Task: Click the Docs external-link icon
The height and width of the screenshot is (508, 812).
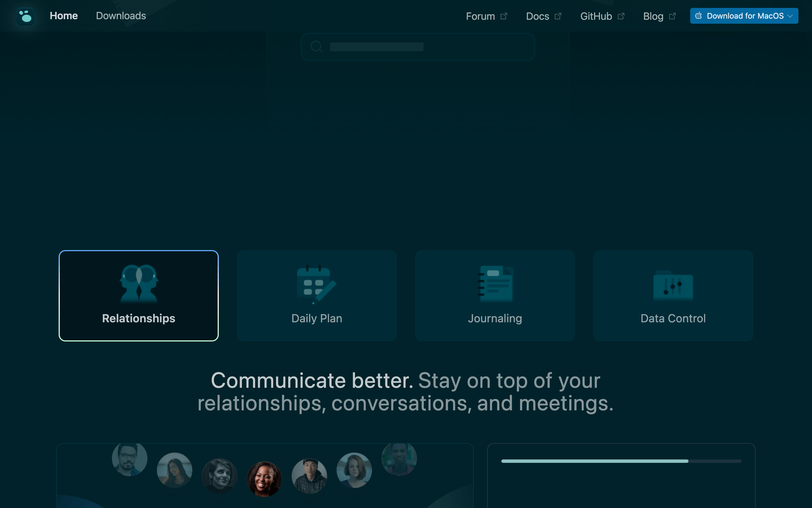Action: click(558, 16)
